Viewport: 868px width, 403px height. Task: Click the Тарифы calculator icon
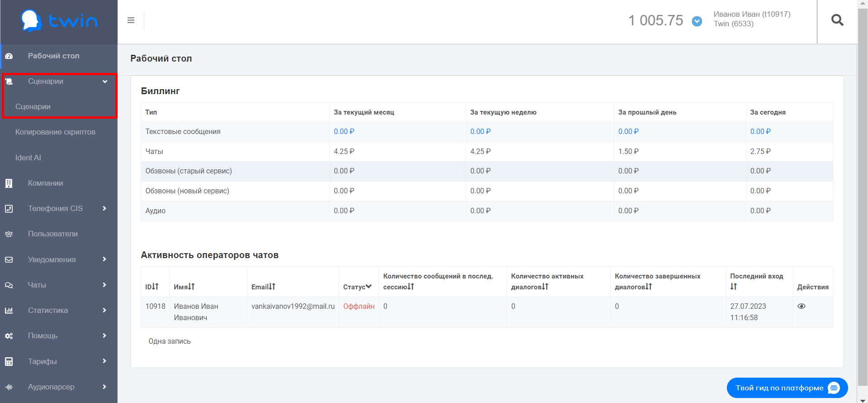point(9,362)
